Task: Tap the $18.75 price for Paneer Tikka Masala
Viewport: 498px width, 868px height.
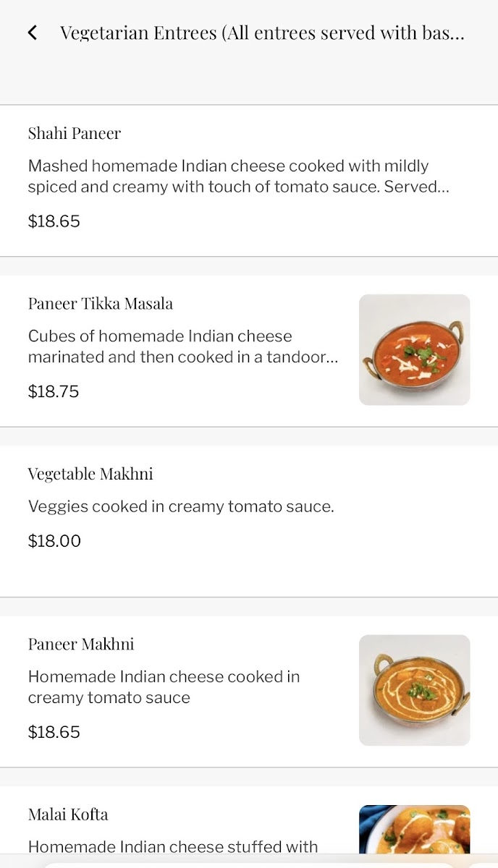Action: [x=54, y=391]
